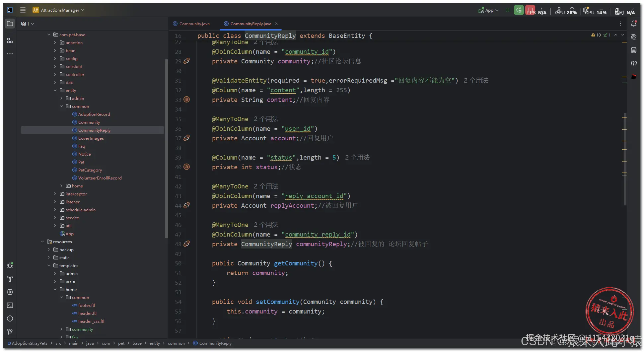Collapse the resources folder
The image size is (644, 352).
pos(42,242)
